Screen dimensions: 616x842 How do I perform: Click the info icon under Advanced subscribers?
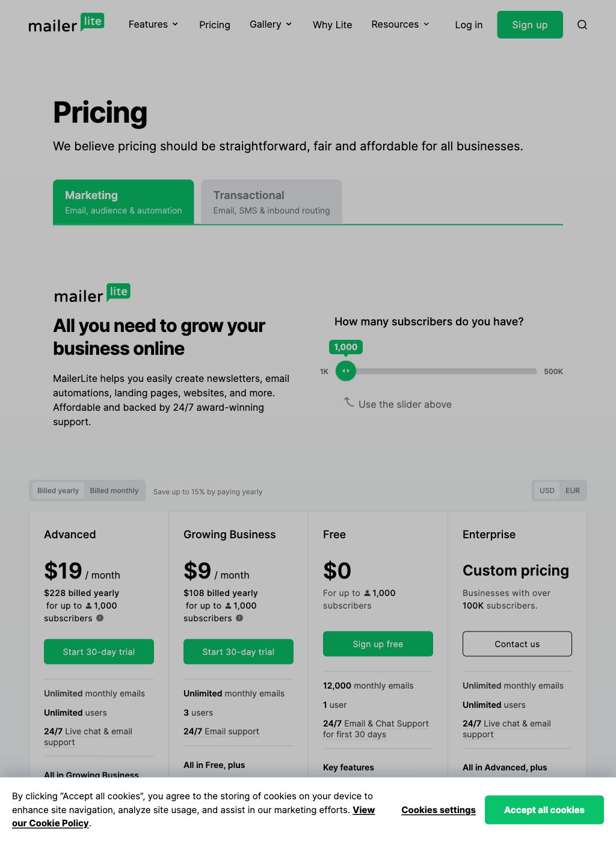click(x=100, y=618)
